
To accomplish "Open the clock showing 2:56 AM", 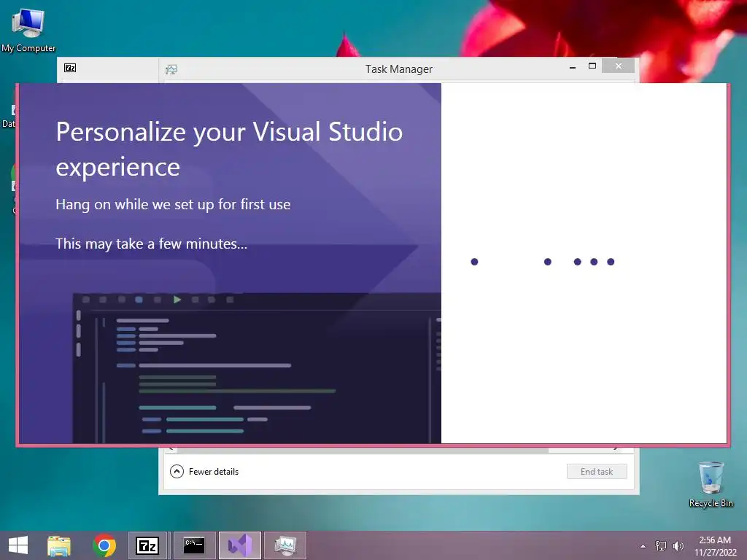I will click(715, 545).
